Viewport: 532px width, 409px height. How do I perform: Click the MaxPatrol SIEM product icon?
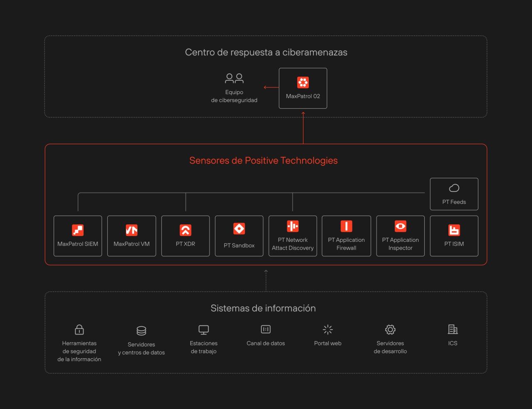78,230
